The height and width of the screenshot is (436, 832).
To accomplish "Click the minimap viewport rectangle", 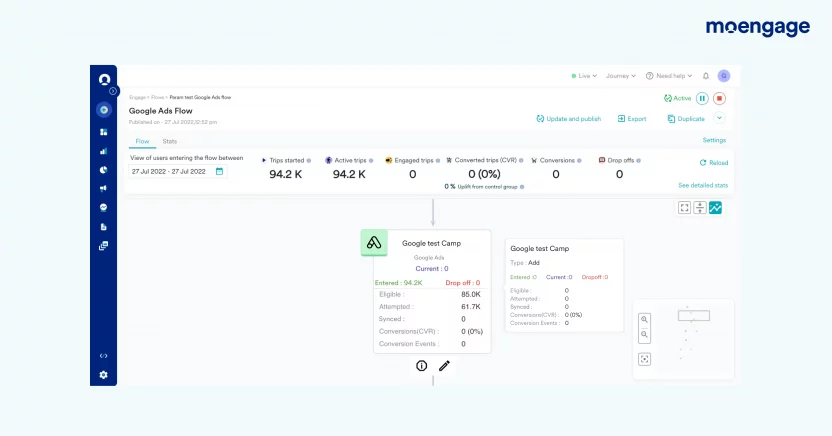I will tap(694, 316).
